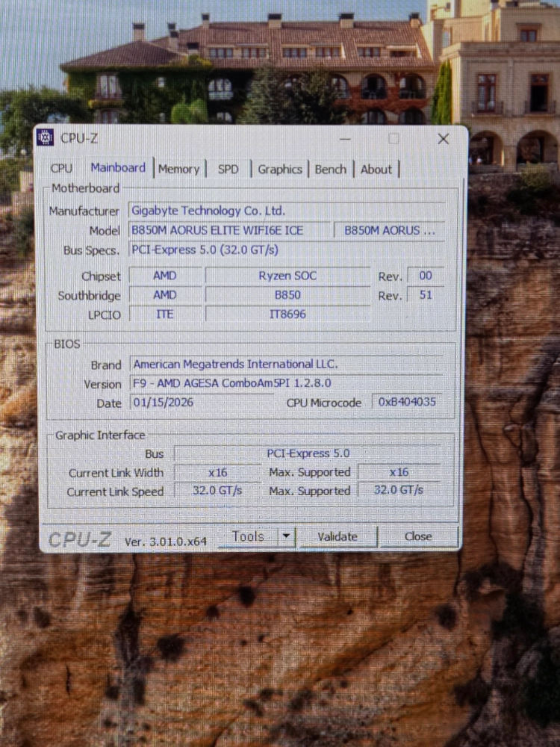Open the Memory tab
Image resolution: width=560 pixels, height=747 pixels.
(179, 169)
